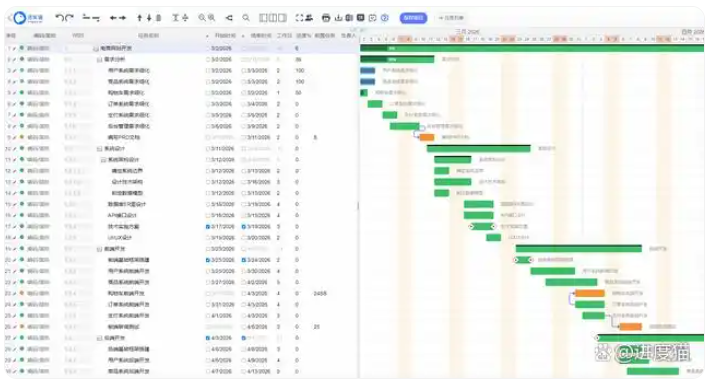
Task: Click the share icon in toolbar
Action: pos(229,18)
